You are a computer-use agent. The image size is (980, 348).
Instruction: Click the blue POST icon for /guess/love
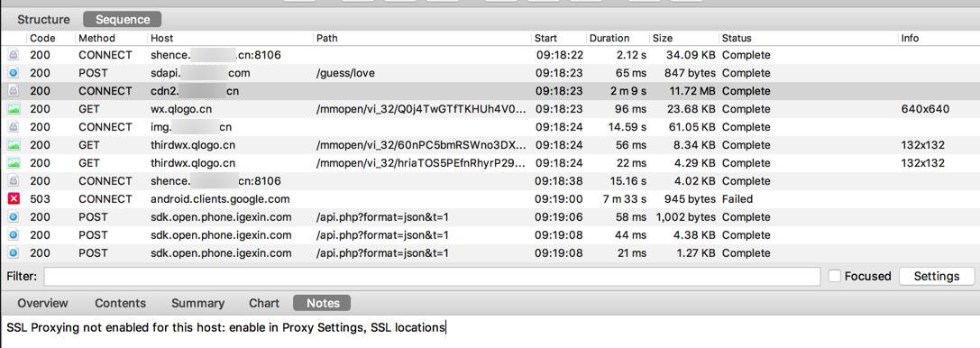pos(14,72)
